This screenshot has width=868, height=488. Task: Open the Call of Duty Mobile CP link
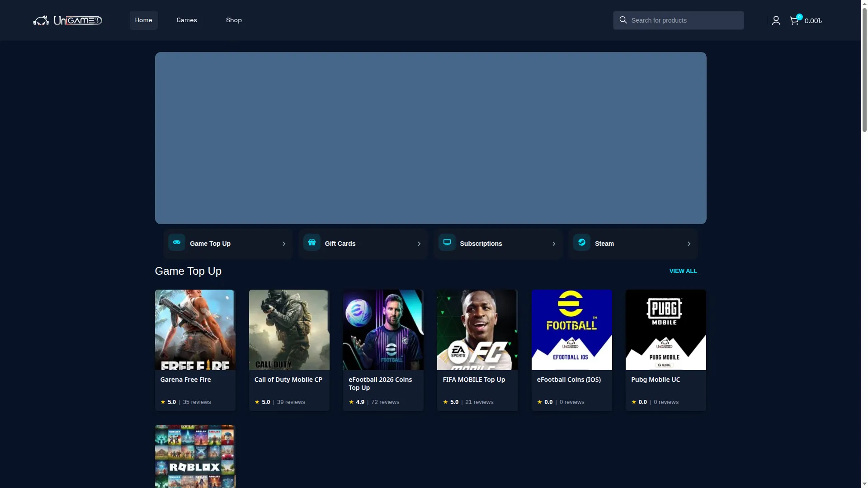tap(288, 380)
